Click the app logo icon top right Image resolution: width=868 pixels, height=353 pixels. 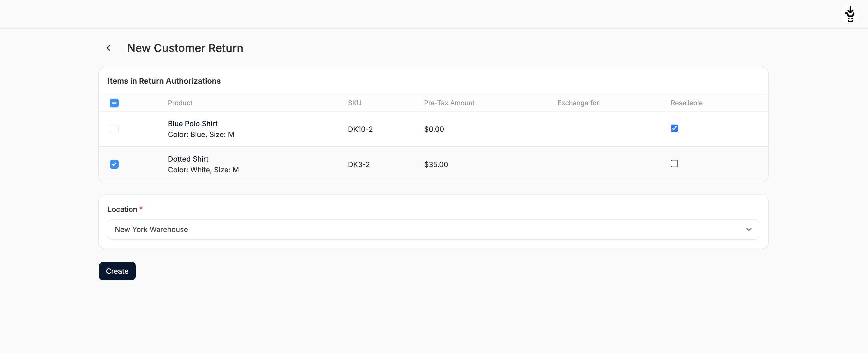[850, 14]
